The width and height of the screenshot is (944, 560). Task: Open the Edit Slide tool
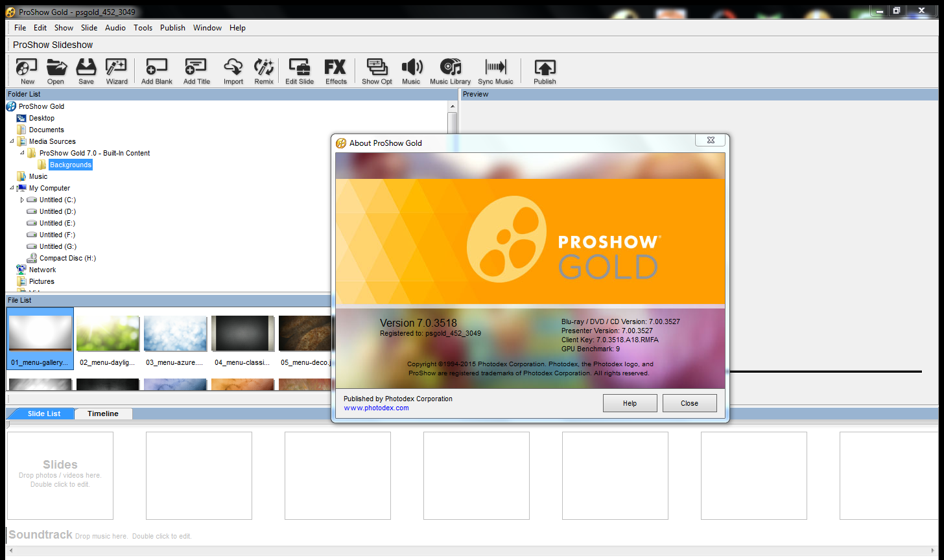pyautogui.click(x=300, y=71)
